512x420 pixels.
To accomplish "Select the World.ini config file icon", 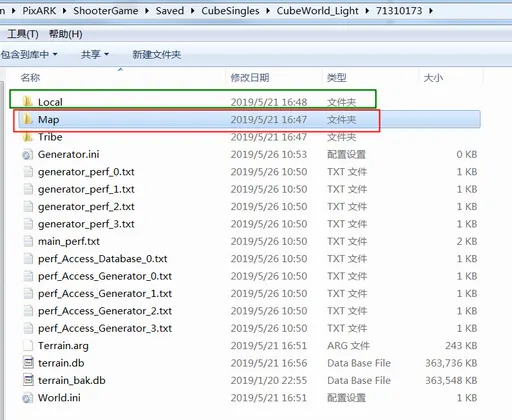I will click(x=28, y=398).
